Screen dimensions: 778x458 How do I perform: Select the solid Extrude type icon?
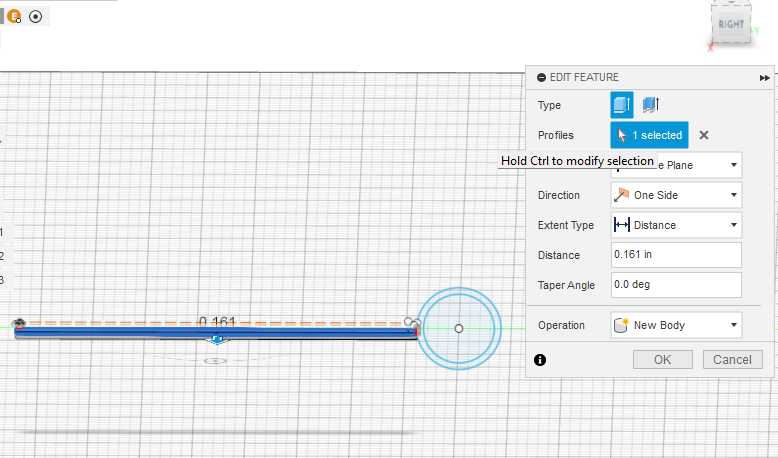(622, 105)
